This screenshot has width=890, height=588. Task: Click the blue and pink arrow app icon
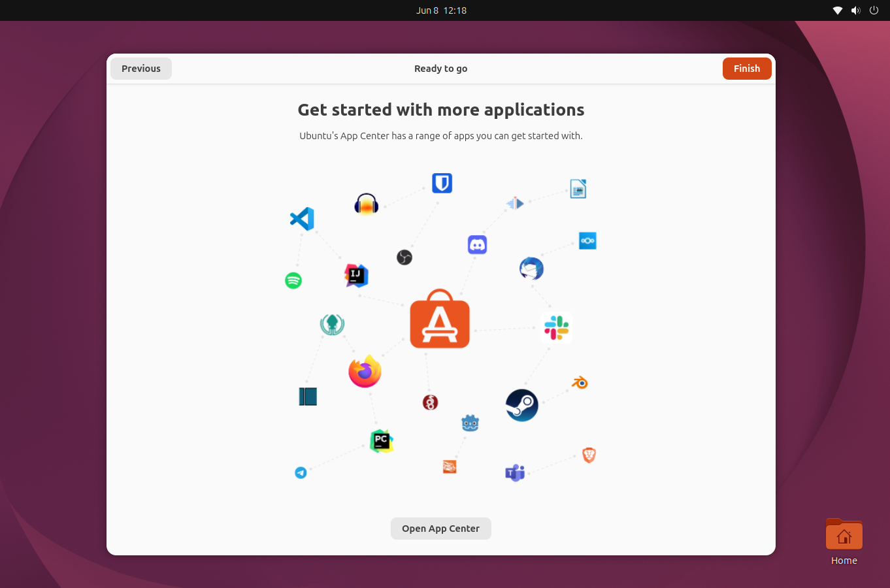(x=515, y=203)
